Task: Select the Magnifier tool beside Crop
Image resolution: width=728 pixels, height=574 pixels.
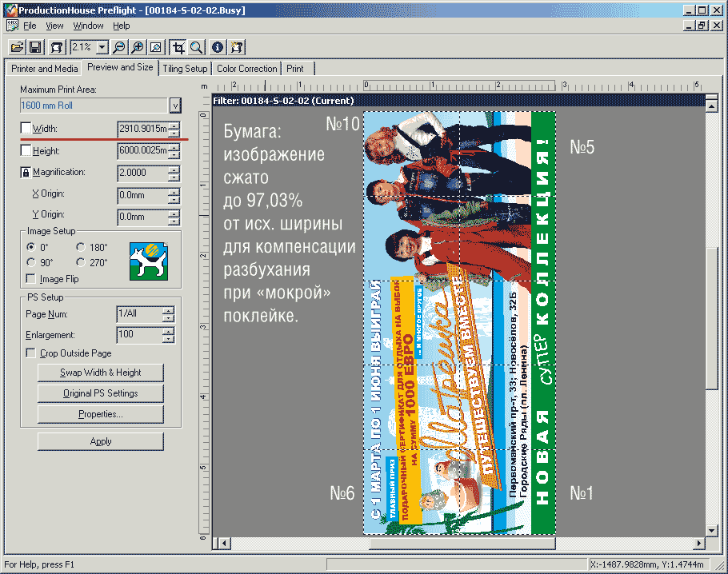Action: click(196, 47)
